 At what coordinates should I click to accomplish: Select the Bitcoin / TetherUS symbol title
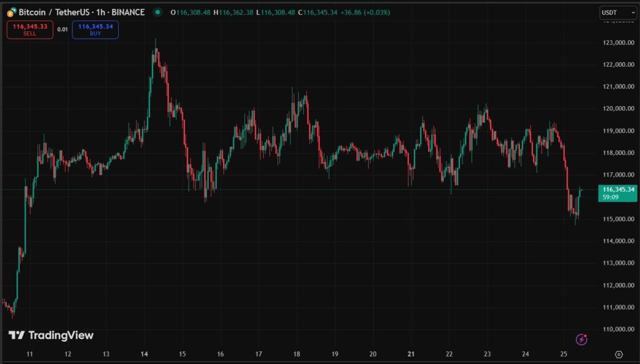point(53,12)
